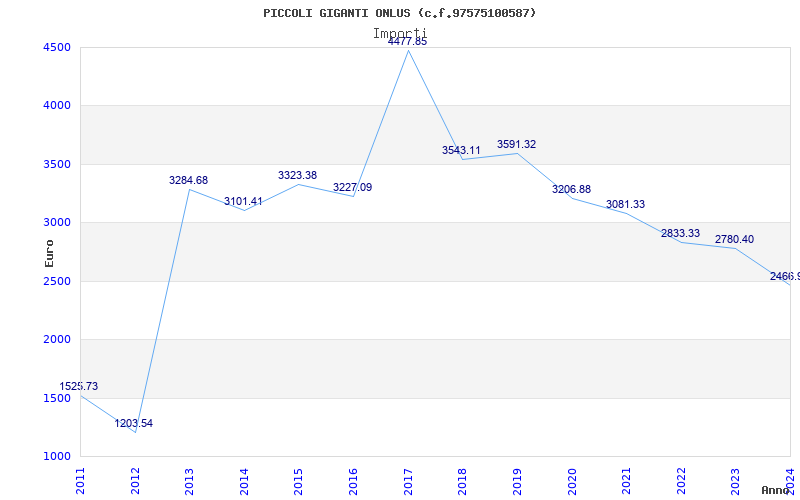Click the 4000 y-axis tick label
This screenshot has width=800, height=500.
point(57,106)
